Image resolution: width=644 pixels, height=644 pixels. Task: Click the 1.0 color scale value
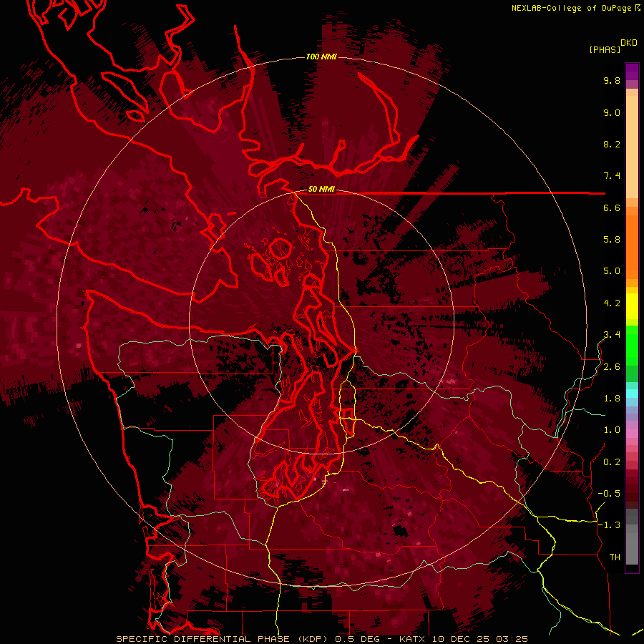(612, 430)
